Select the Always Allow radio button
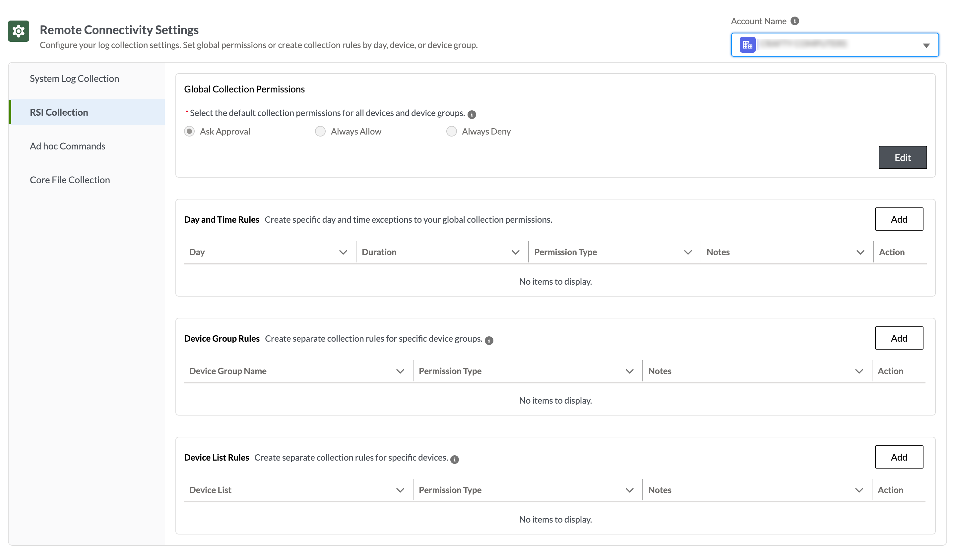954x560 pixels. pyautogui.click(x=320, y=131)
